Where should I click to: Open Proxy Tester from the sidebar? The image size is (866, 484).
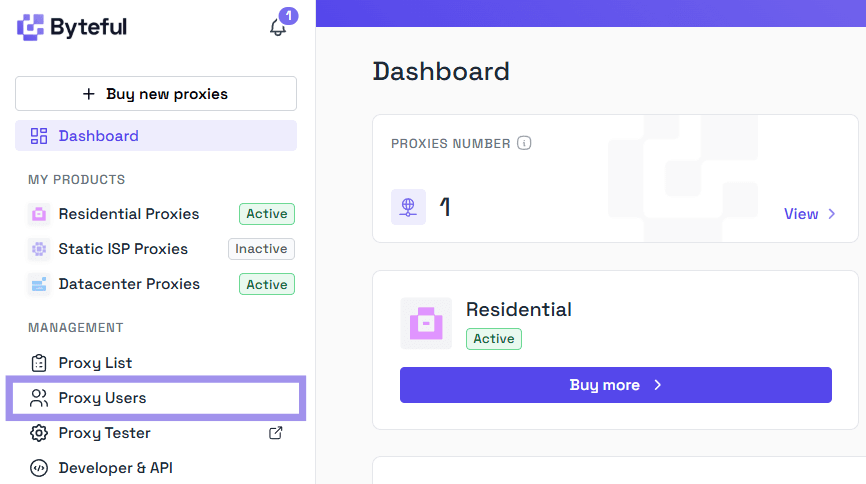coord(104,433)
